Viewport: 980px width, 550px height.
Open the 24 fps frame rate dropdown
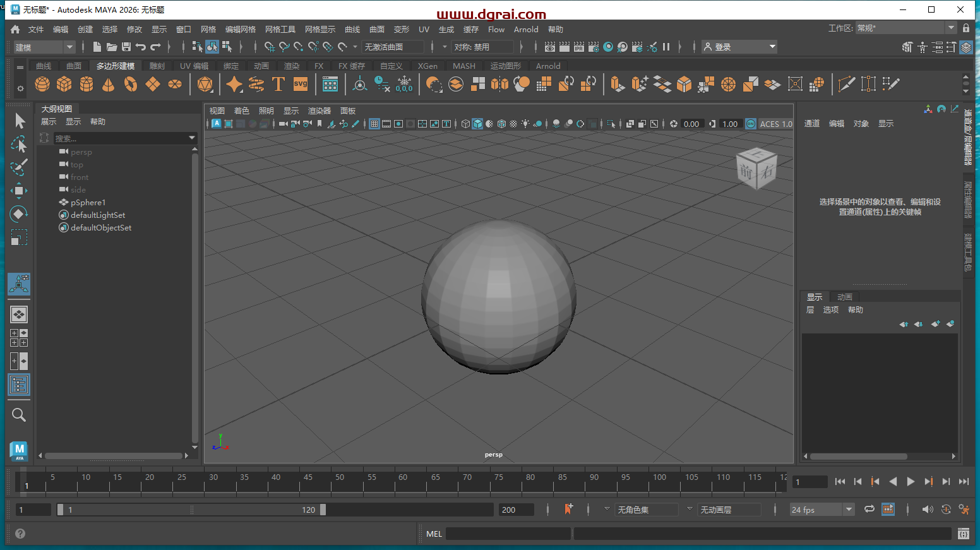[822, 510]
